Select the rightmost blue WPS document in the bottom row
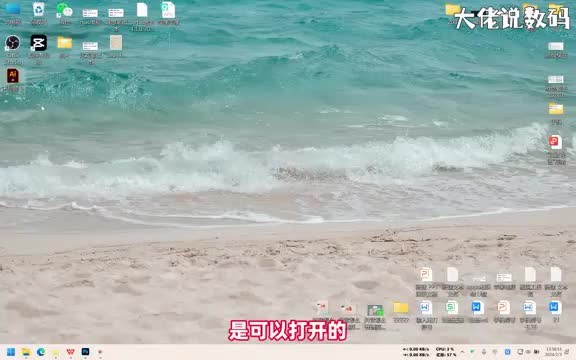 point(555,307)
